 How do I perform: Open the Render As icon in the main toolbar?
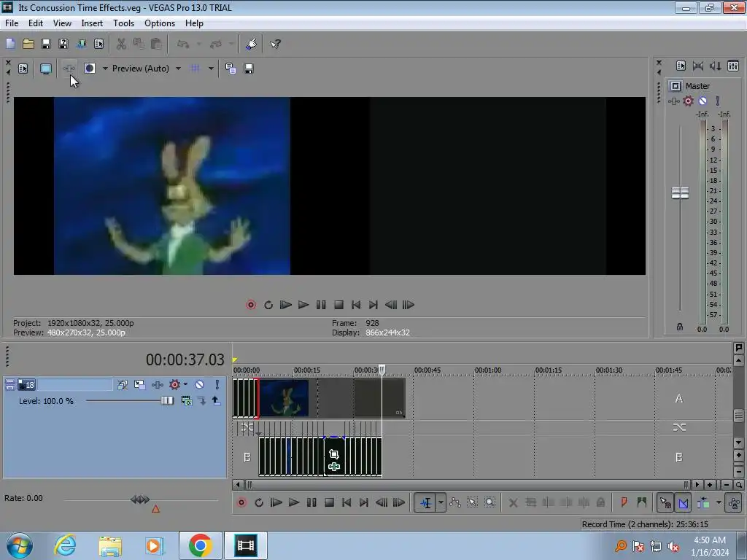82,44
